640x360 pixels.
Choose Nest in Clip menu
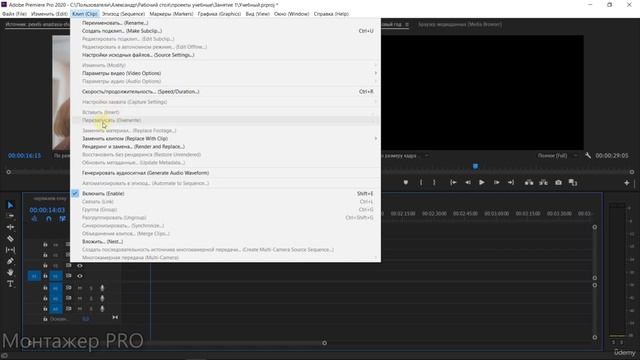click(225, 242)
